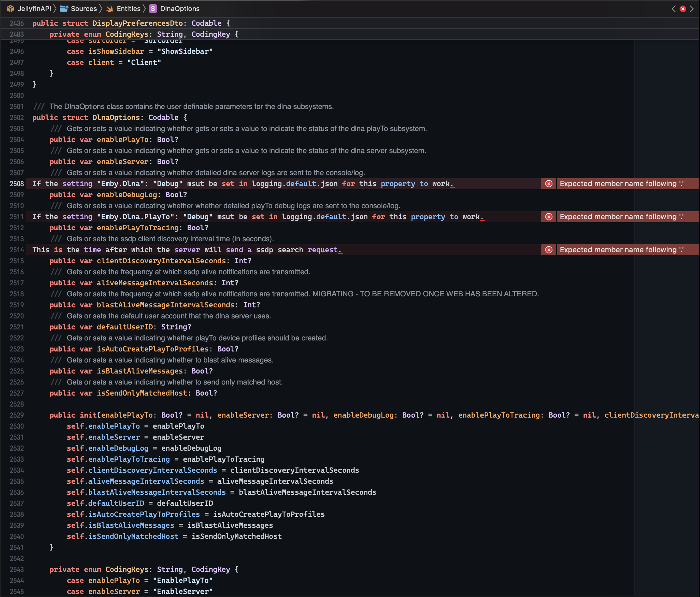Click the red close icon in the editor header
Image resolution: width=700 pixels, height=597 pixels.
[683, 9]
